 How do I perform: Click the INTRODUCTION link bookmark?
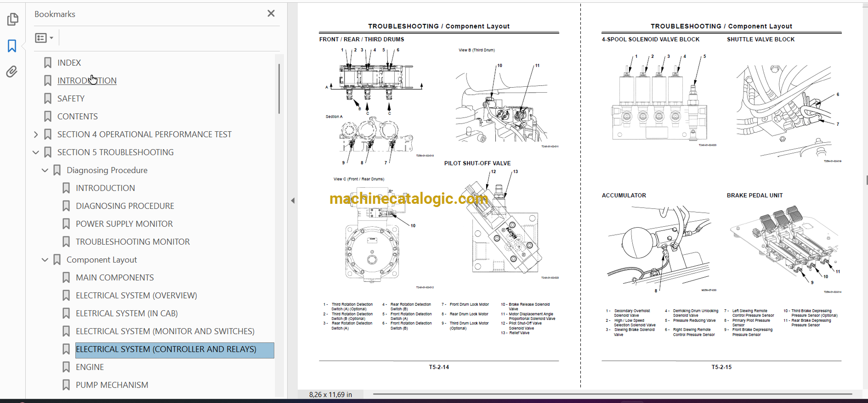[x=87, y=80]
